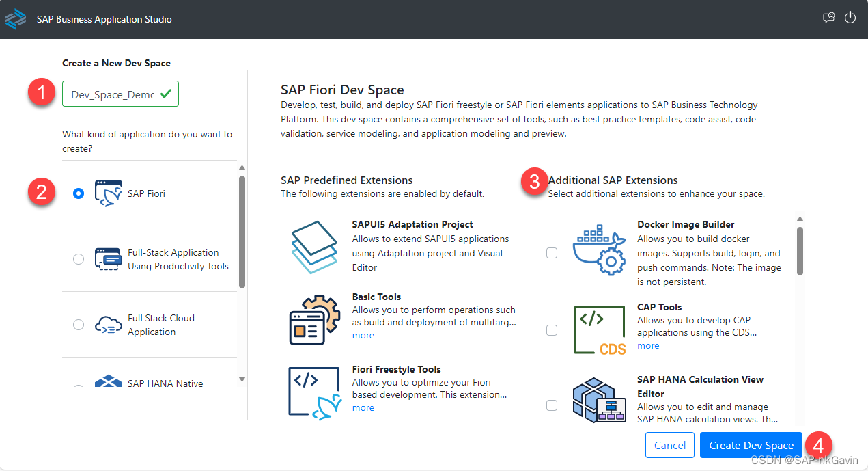868x471 pixels.
Task: Enable the Docker Image Builder extension
Action: (551, 253)
